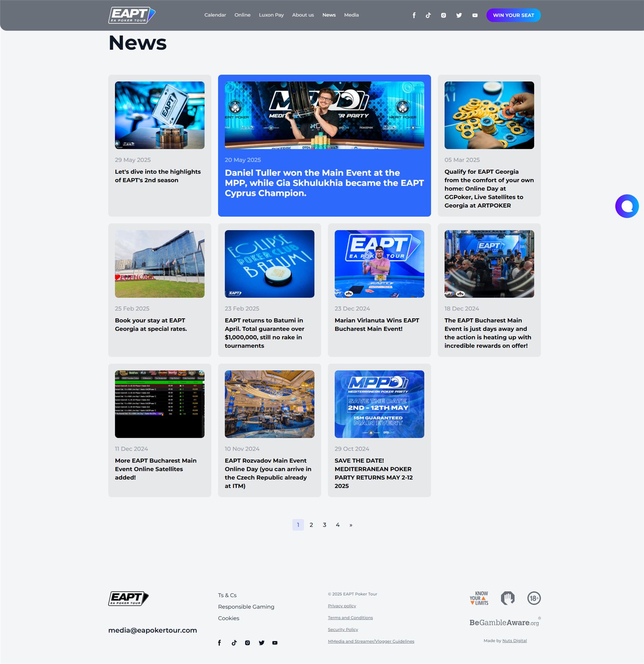Open Instagram profile from header icon

tap(443, 15)
